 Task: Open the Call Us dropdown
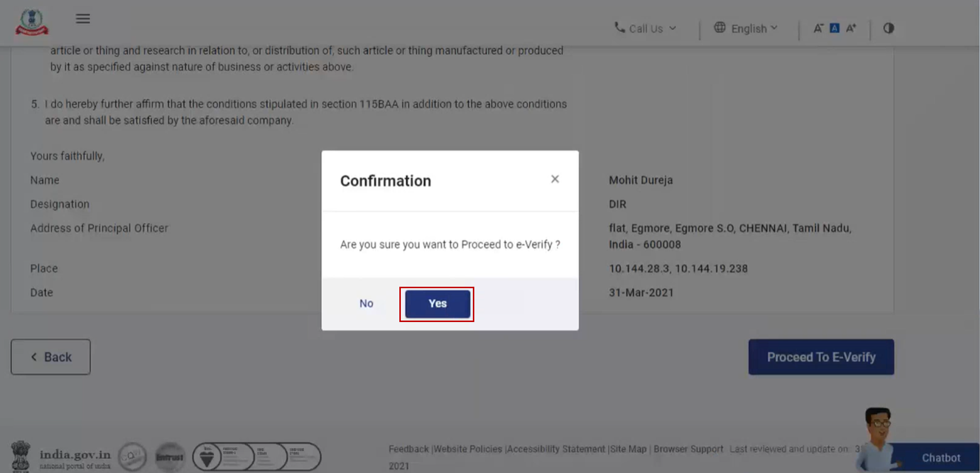(x=646, y=28)
